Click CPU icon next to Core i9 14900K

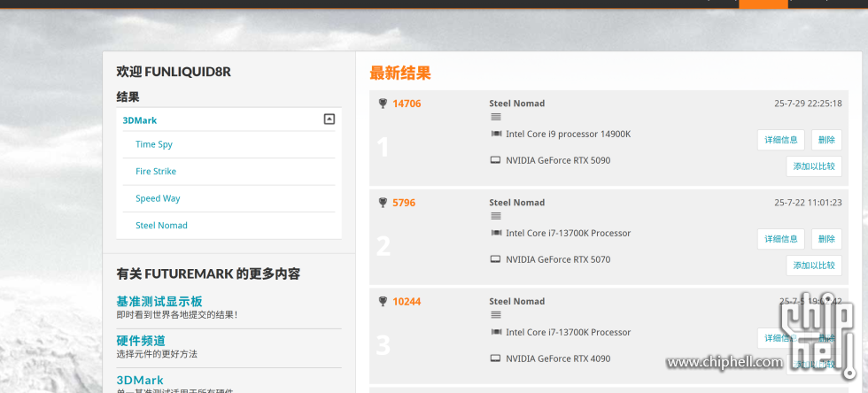click(x=496, y=134)
